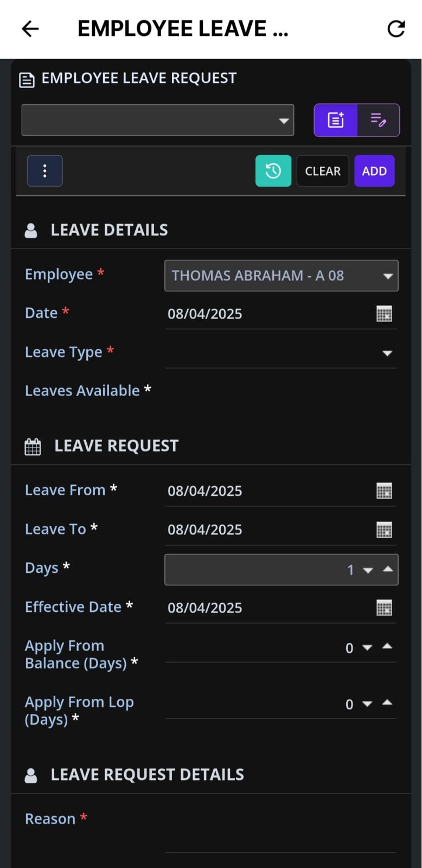Decrease Apply From Lop days
This screenshot has height=868, width=422.
[367, 704]
